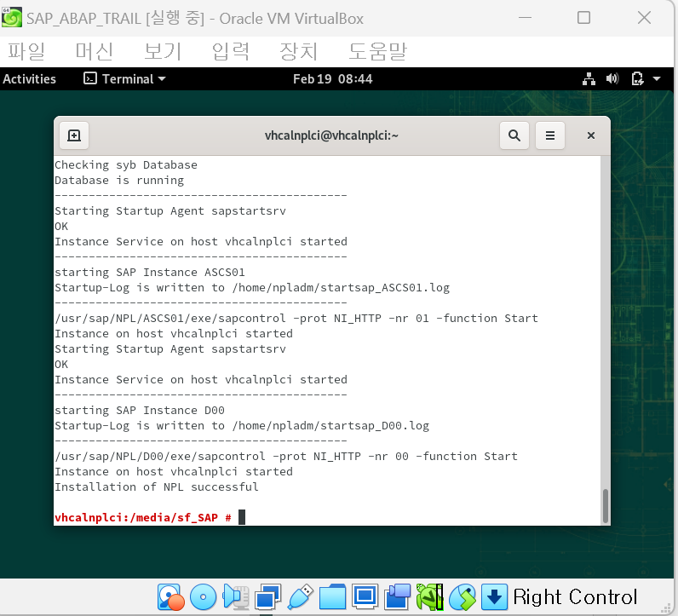
Task: Click the audio speaker and microphone status icon
Action: click(x=236, y=597)
